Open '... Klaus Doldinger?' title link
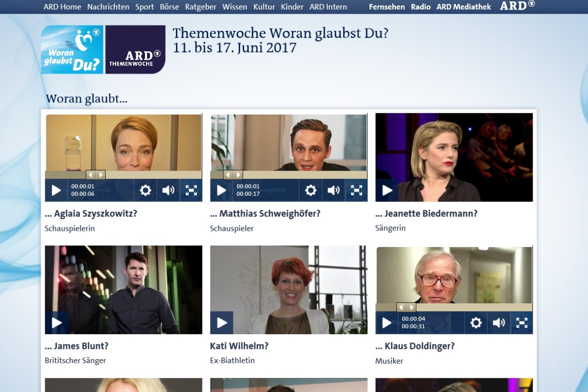Screen dimensions: 588x392 coord(415,346)
